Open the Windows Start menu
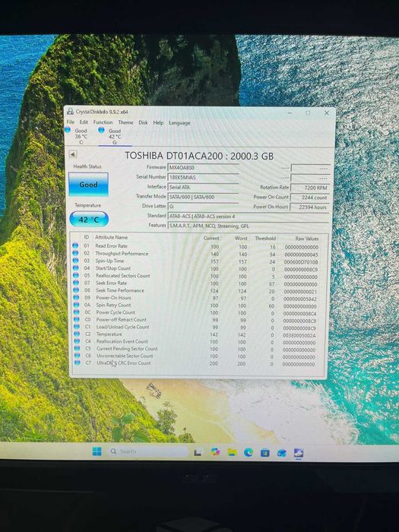399x532 pixels. pyautogui.click(x=97, y=451)
